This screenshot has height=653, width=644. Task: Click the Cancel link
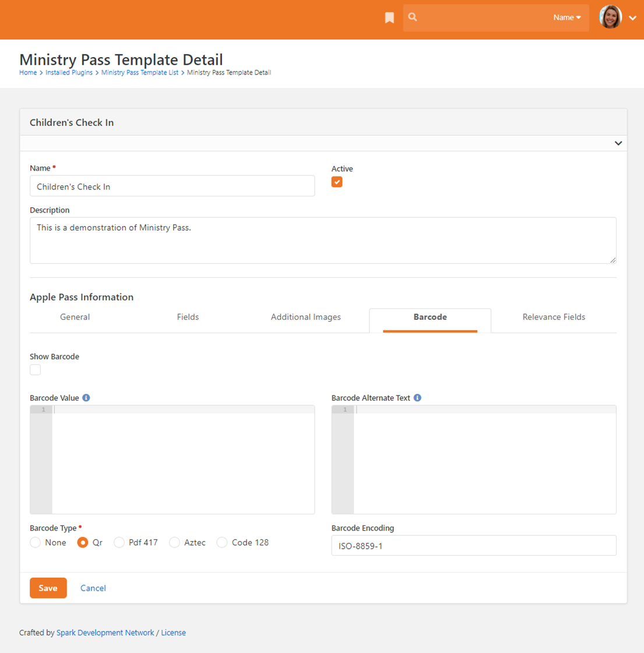click(93, 588)
